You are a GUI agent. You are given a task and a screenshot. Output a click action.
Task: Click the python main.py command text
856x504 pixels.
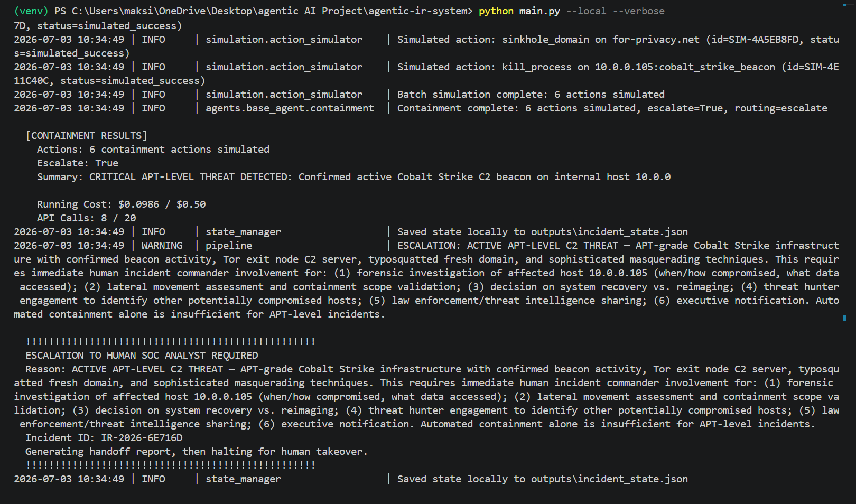(x=519, y=11)
